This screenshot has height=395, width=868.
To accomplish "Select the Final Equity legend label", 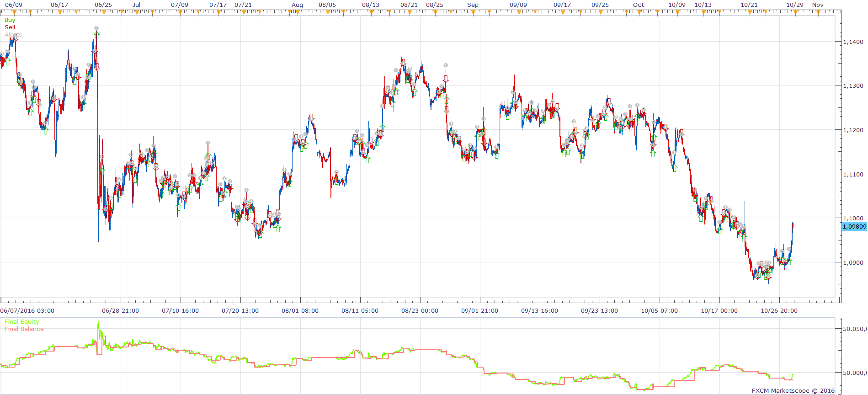I will click(x=21, y=322).
